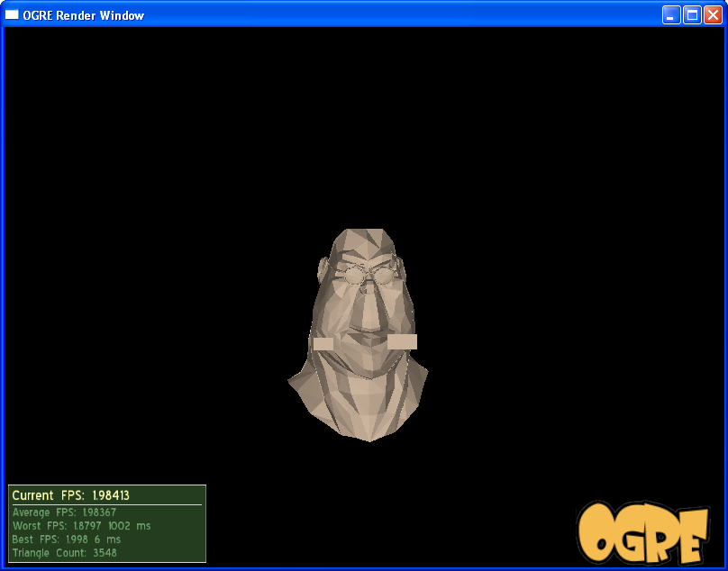This screenshot has width=728, height=571.
Task: Minimize the OGRE Render Window
Action: point(671,15)
